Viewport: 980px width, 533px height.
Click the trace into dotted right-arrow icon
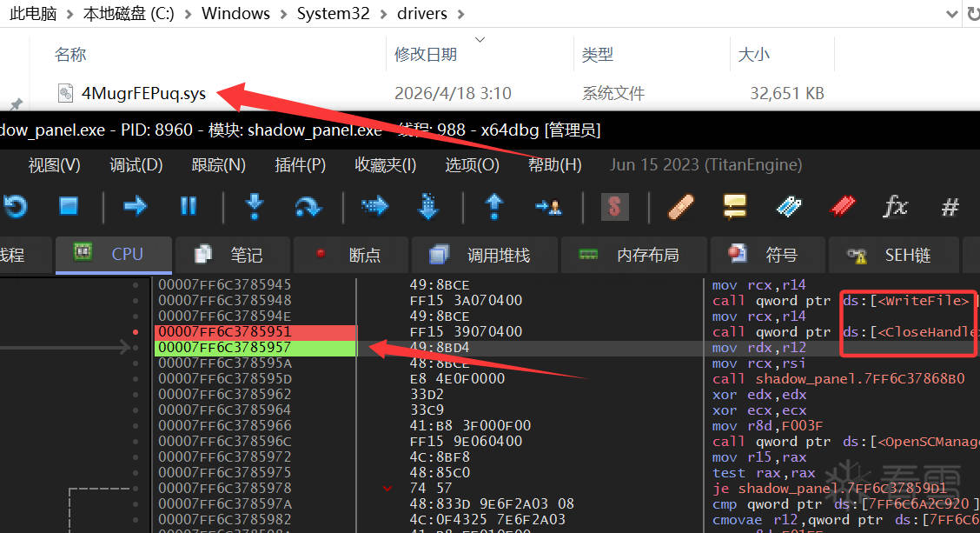coord(375,206)
